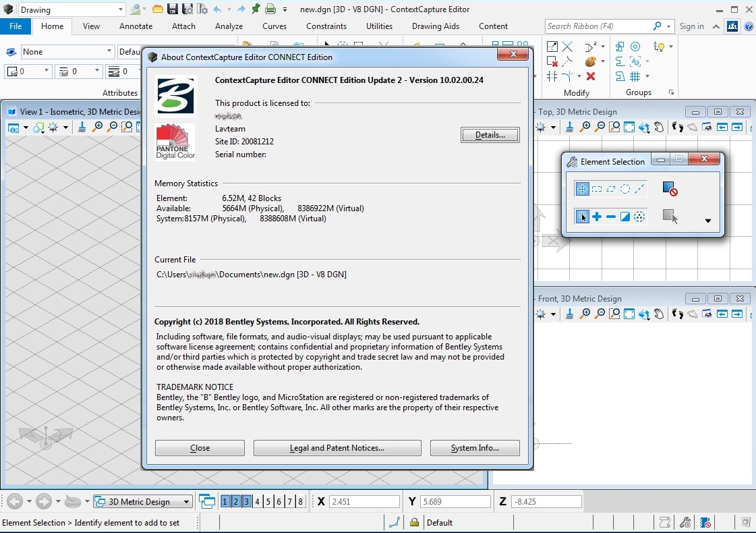756x533 pixels.
Task: Click Walk footprints icon in Top view
Action: (677, 127)
